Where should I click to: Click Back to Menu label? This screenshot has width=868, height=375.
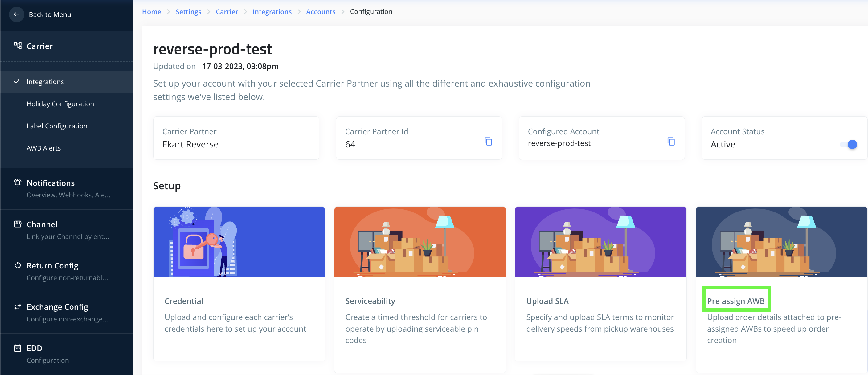[x=50, y=14]
